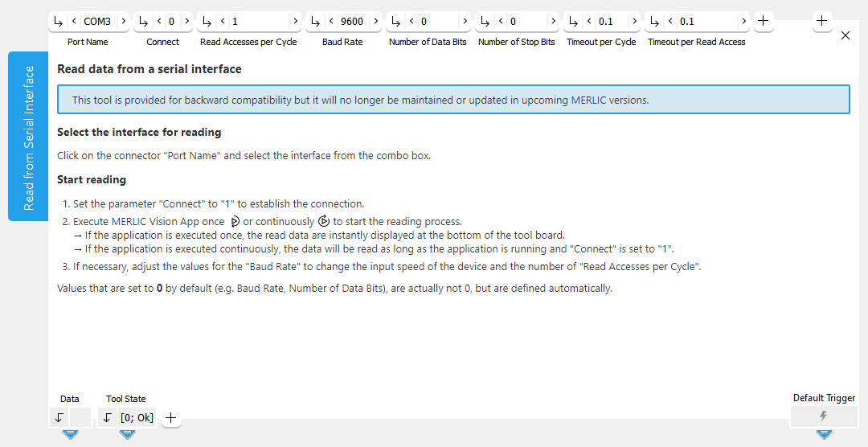Click the Baud Rate connector arrow icon

[316, 22]
